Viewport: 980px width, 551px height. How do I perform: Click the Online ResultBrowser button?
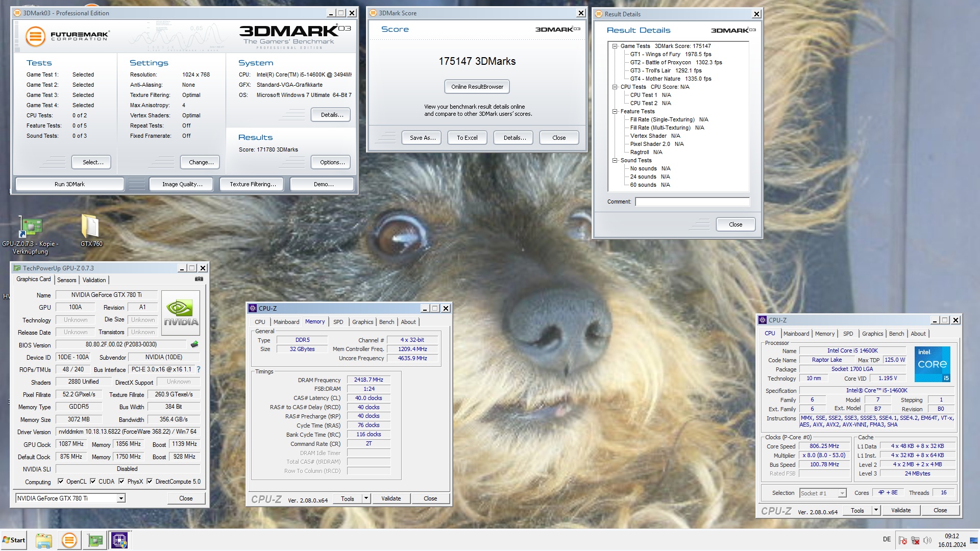click(477, 87)
